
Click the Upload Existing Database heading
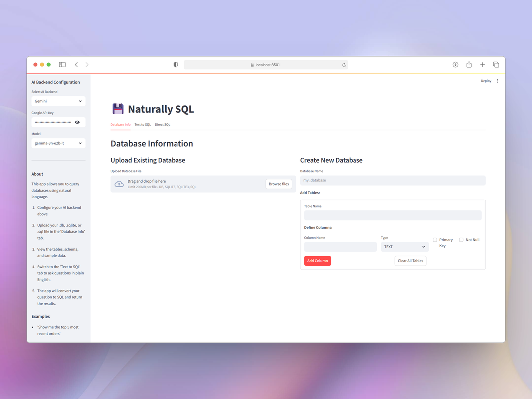(148, 160)
